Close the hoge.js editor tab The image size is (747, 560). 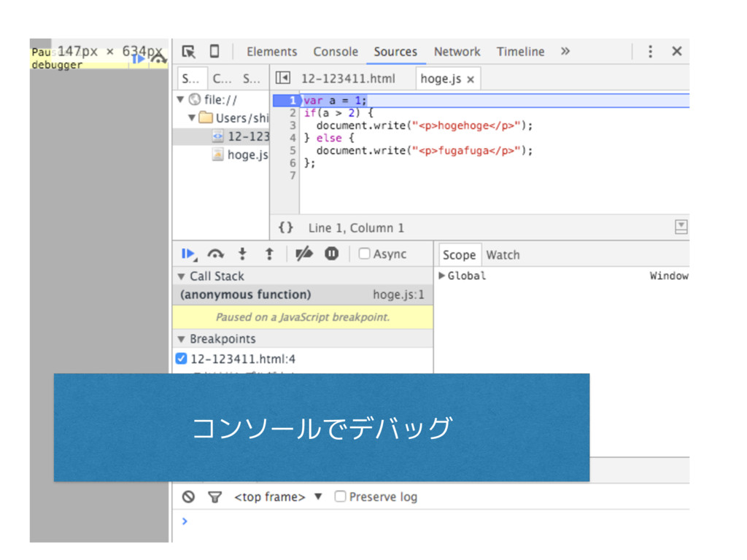coord(471,79)
